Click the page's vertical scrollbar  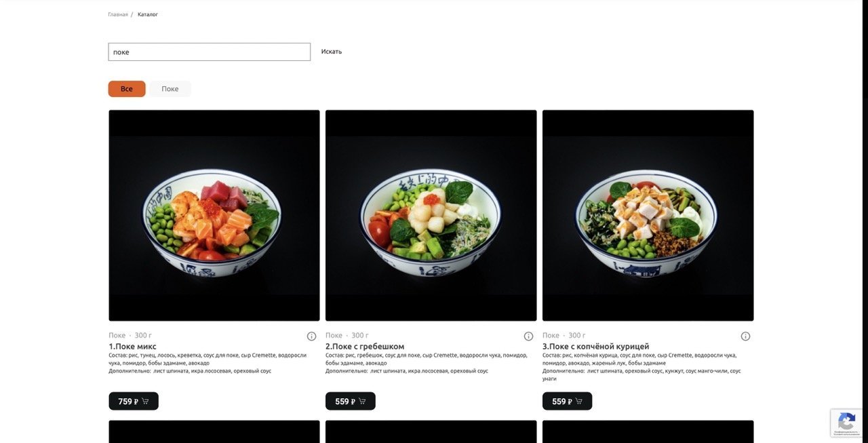click(865, 221)
